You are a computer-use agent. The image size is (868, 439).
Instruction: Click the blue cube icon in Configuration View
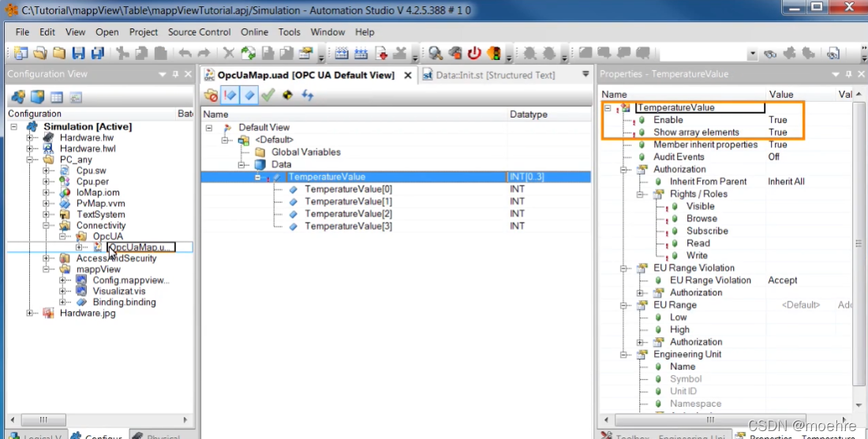(37, 97)
